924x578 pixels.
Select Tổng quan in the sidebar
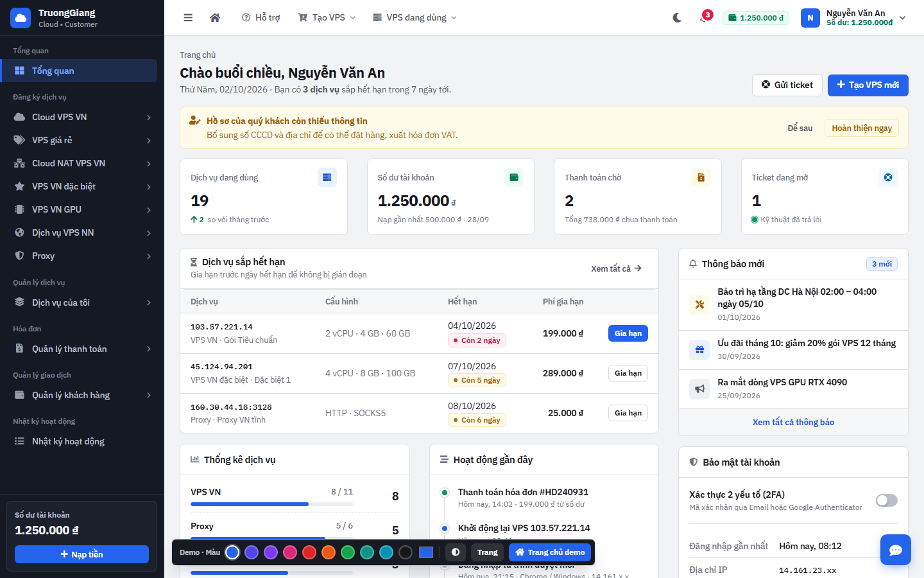(x=78, y=71)
